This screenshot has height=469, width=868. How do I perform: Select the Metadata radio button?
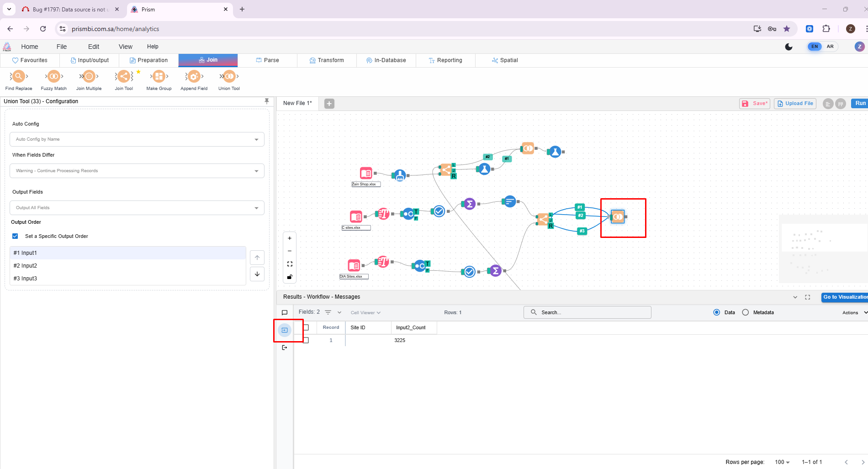pyautogui.click(x=746, y=312)
